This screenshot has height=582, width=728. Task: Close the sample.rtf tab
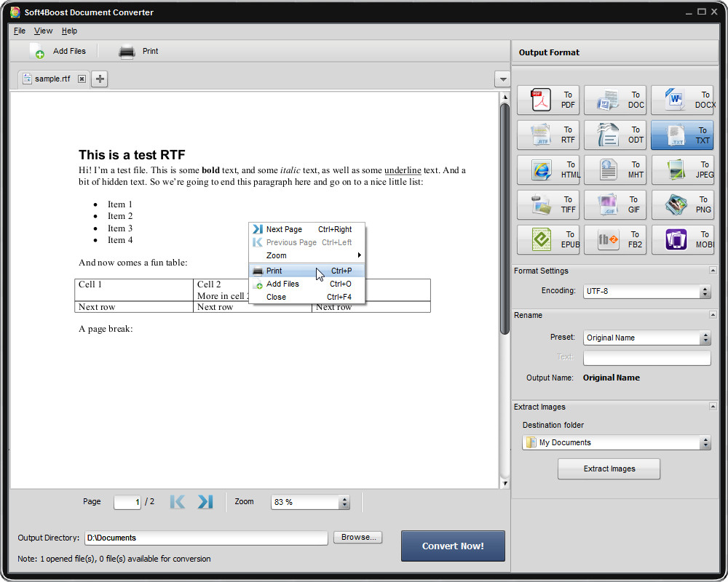pyautogui.click(x=82, y=79)
